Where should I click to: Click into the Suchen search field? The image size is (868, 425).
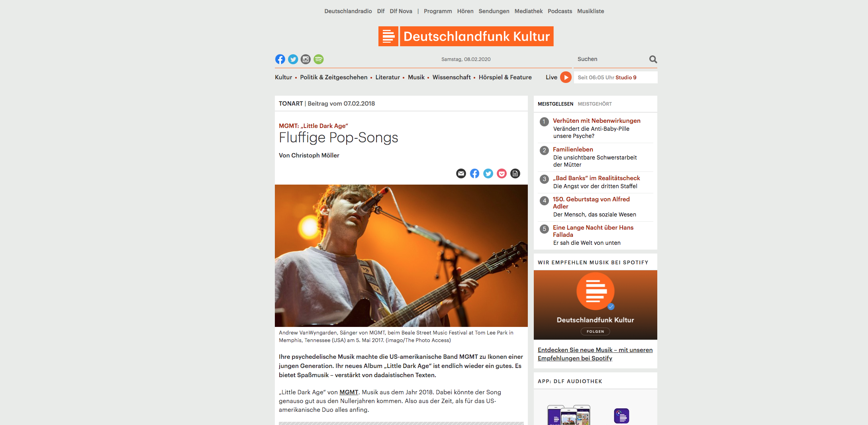611,59
